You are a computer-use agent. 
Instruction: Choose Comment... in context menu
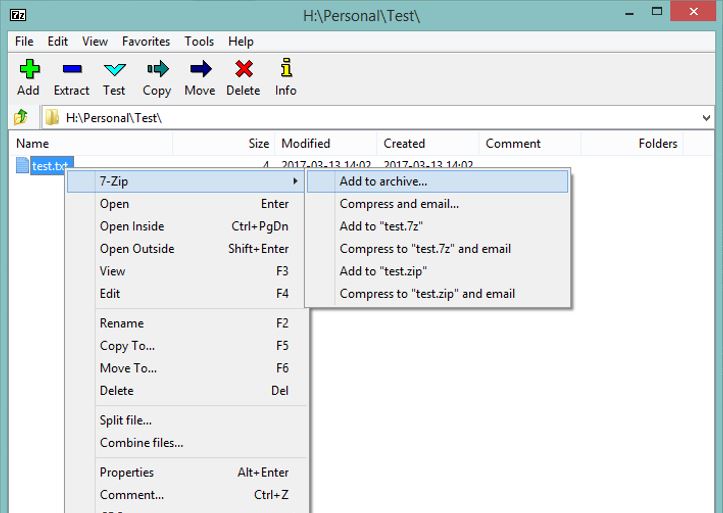[x=187, y=495]
